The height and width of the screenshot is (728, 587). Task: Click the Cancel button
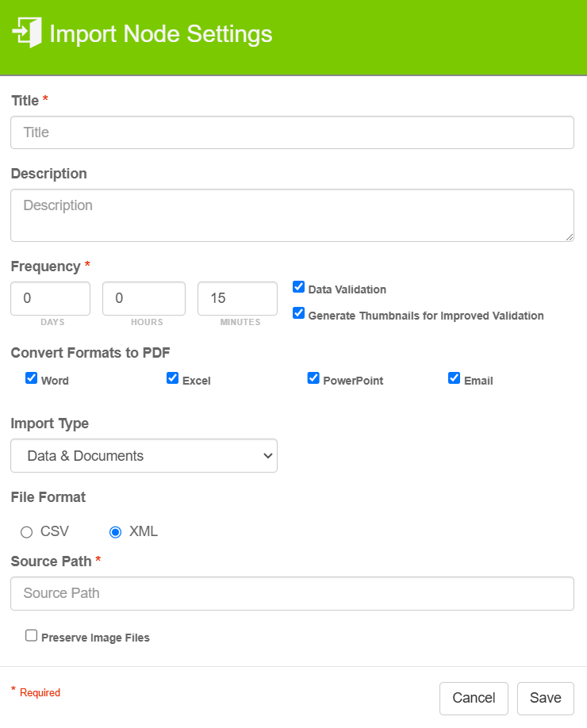tap(474, 698)
